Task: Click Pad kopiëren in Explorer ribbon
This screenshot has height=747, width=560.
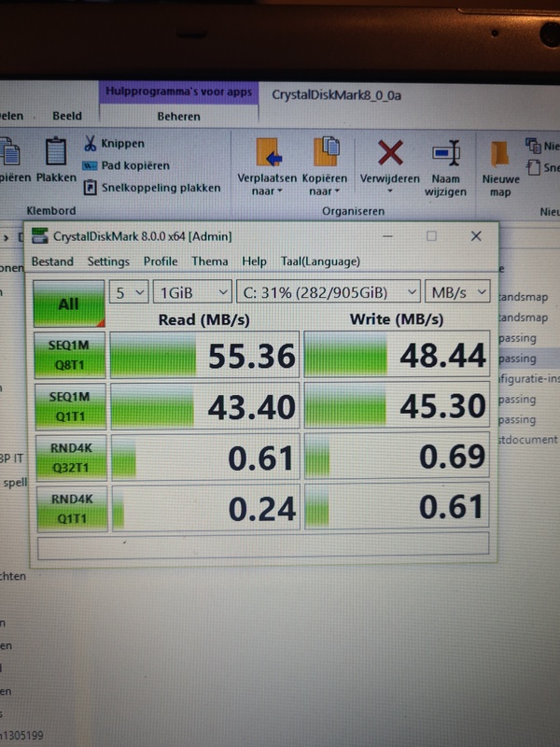Action: (126, 165)
